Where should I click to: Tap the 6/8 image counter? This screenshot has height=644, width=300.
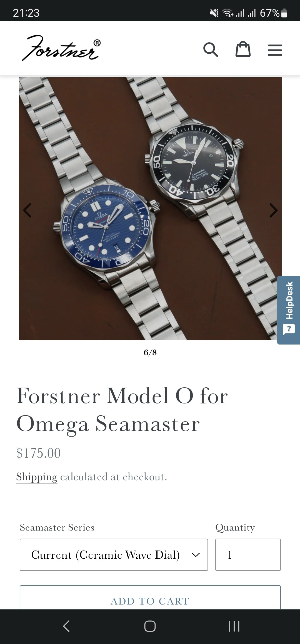[x=150, y=353]
